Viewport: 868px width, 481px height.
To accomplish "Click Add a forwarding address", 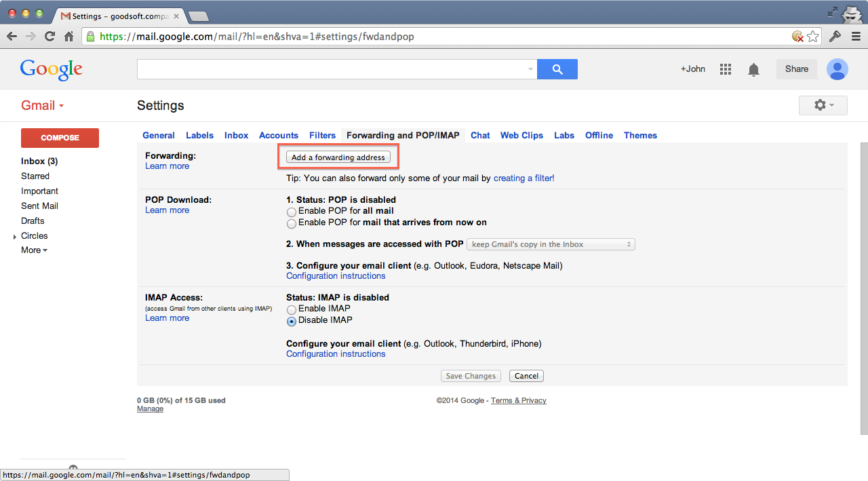I will 338,157.
